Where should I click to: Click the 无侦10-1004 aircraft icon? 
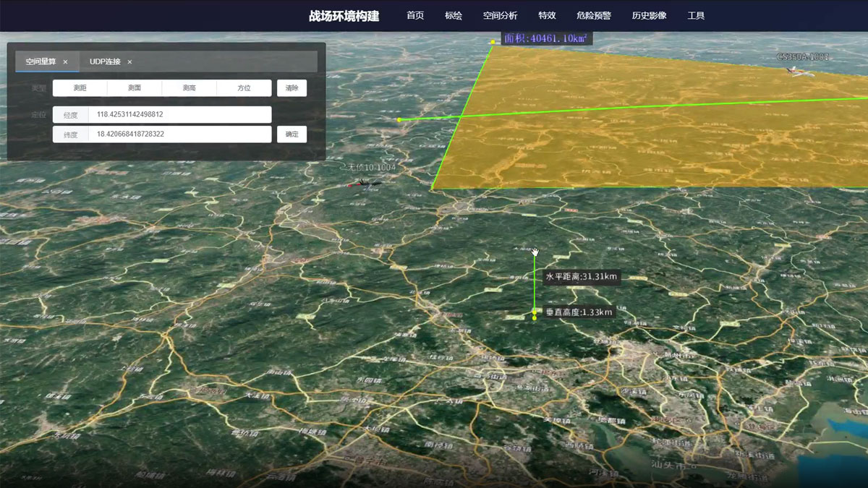tap(365, 184)
